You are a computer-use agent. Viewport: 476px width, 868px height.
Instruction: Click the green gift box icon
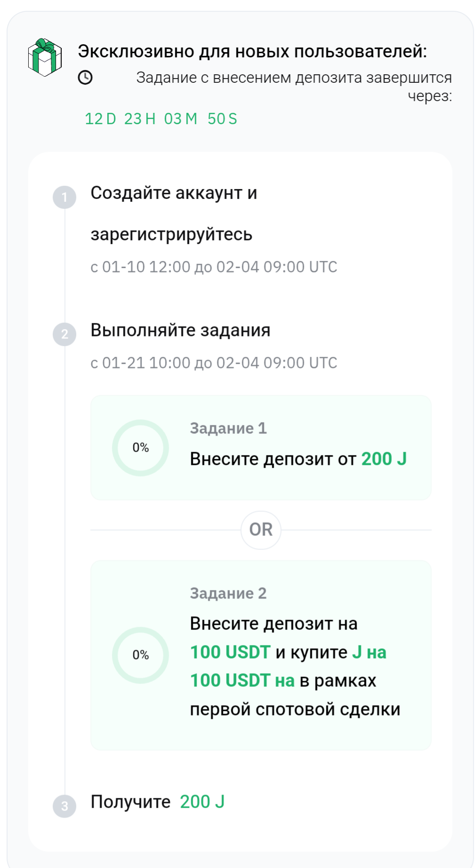45,57
